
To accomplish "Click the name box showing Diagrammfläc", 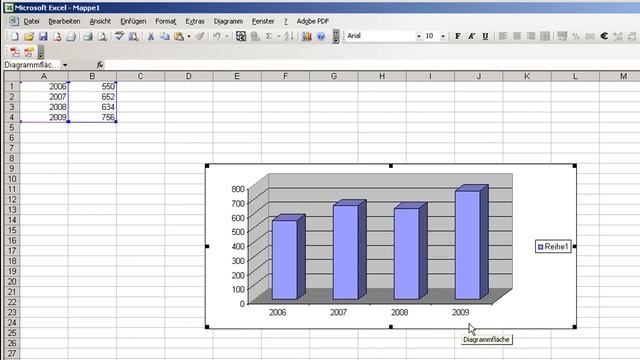I will 32,65.
